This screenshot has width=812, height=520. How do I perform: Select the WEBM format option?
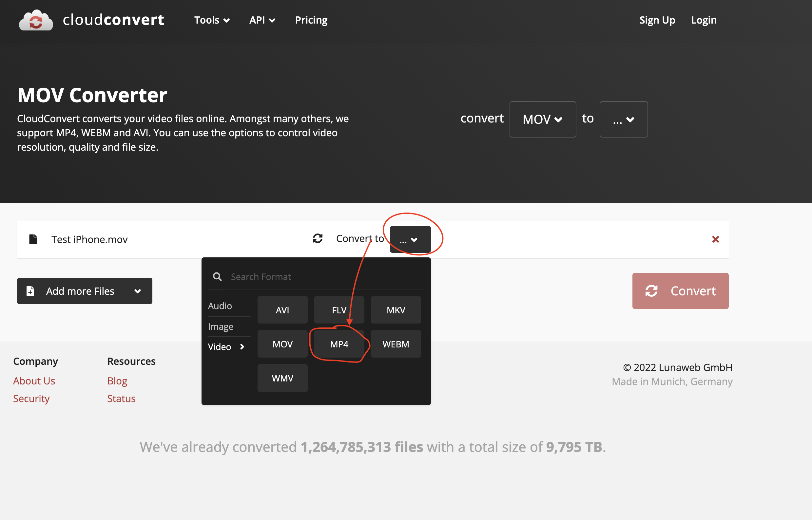click(396, 344)
